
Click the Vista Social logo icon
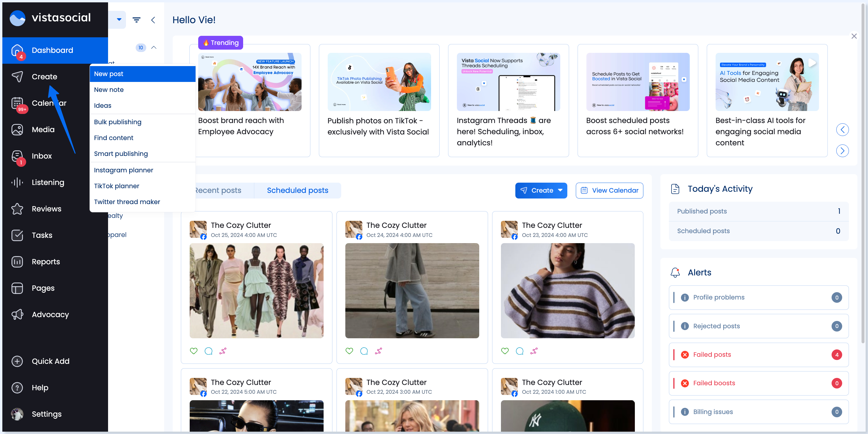(x=17, y=18)
